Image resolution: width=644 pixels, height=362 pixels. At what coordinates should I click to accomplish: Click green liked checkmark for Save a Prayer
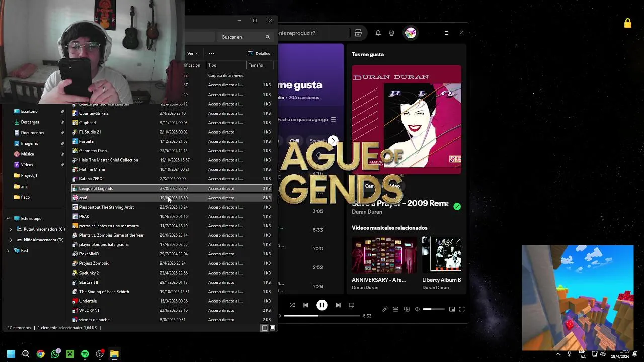[x=457, y=207]
